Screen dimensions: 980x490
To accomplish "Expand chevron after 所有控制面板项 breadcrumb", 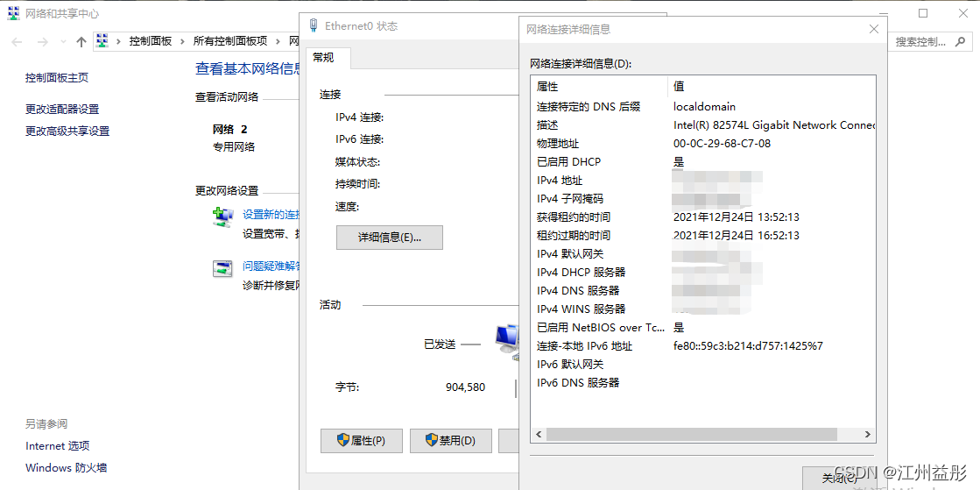I will (278, 42).
